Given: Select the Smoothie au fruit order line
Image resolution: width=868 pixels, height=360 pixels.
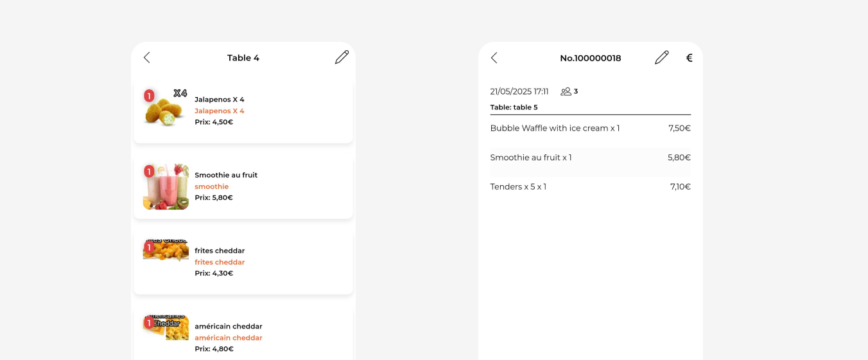Looking at the screenshot, I should [x=590, y=157].
